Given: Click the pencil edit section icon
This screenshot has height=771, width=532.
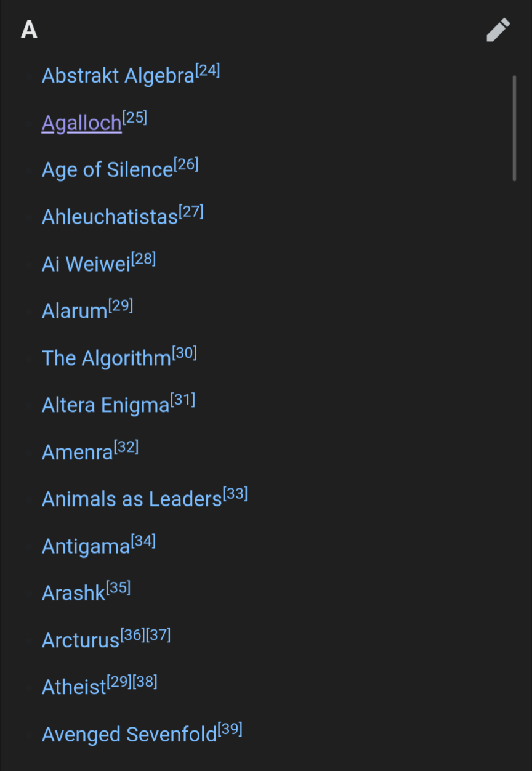Looking at the screenshot, I should click(x=498, y=30).
